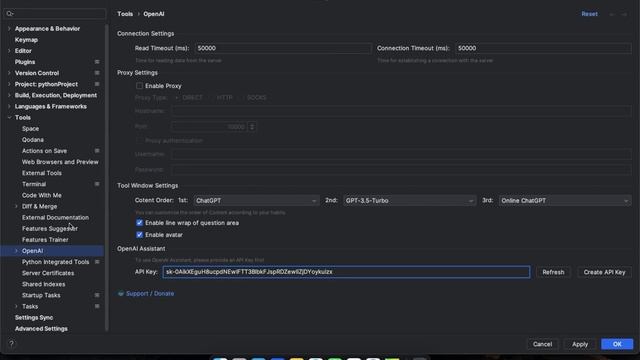Open Space settings under Tools
640x360 pixels.
point(30,129)
